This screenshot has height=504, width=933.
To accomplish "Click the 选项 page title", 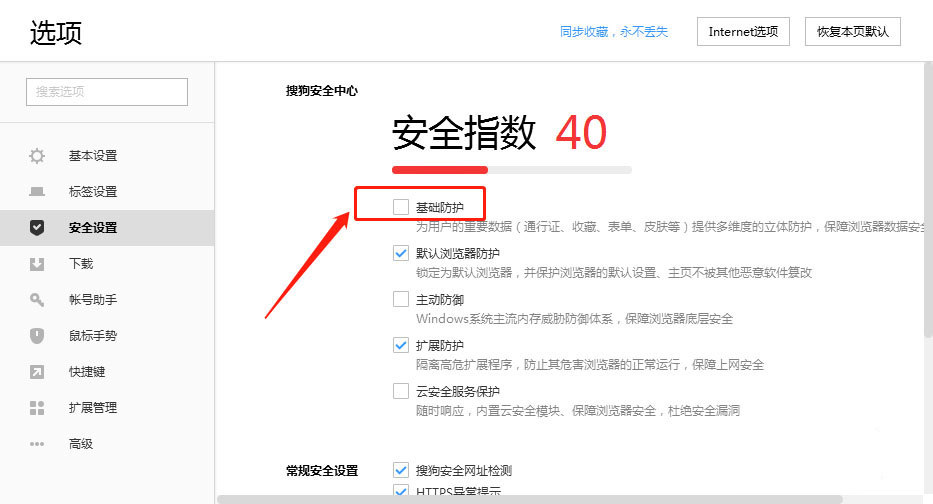I will coord(56,32).
